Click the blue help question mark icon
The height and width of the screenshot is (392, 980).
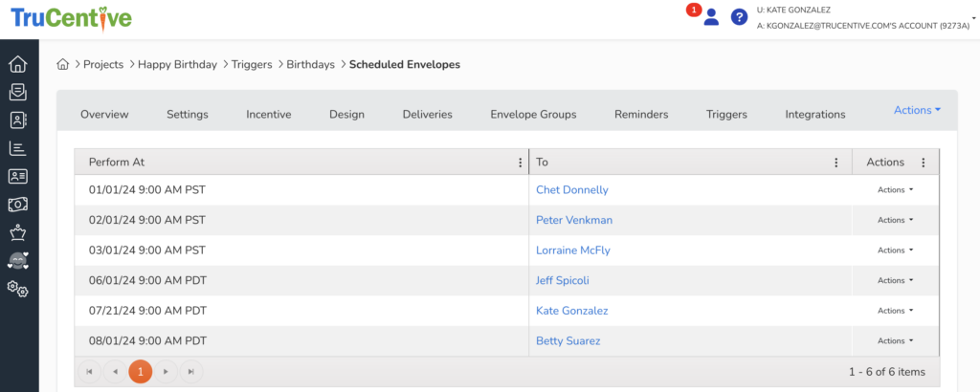click(739, 17)
